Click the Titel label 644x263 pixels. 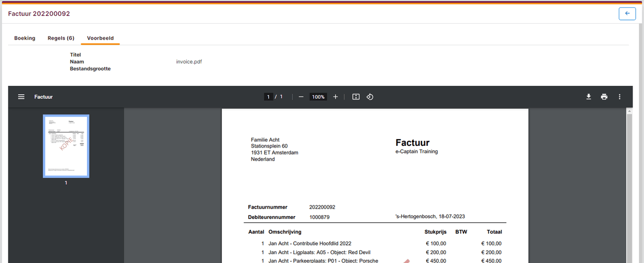click(x=75, y=54)
